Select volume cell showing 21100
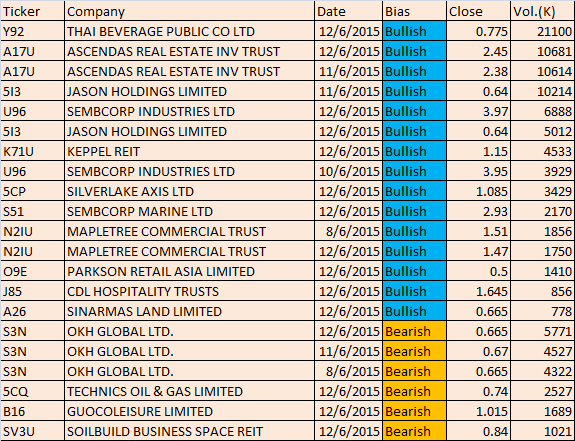Image resolution: width=575 pixels, height=441 pixels. point(542,31)
